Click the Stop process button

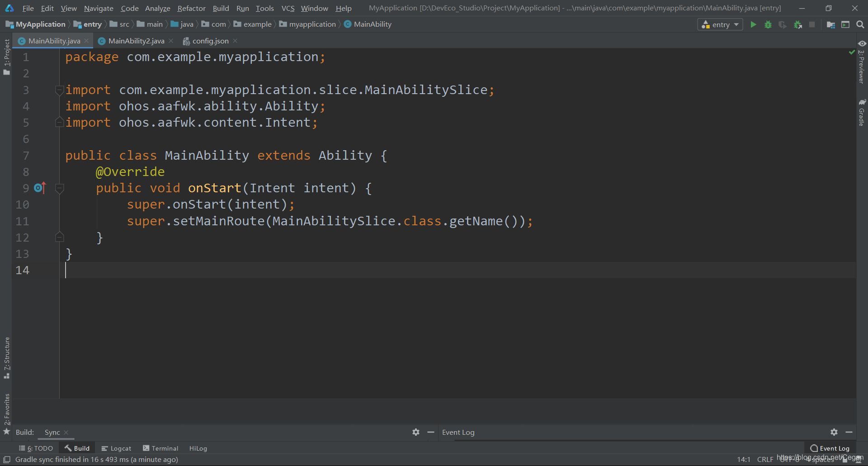pyautogui.click(x=812, y=24)
